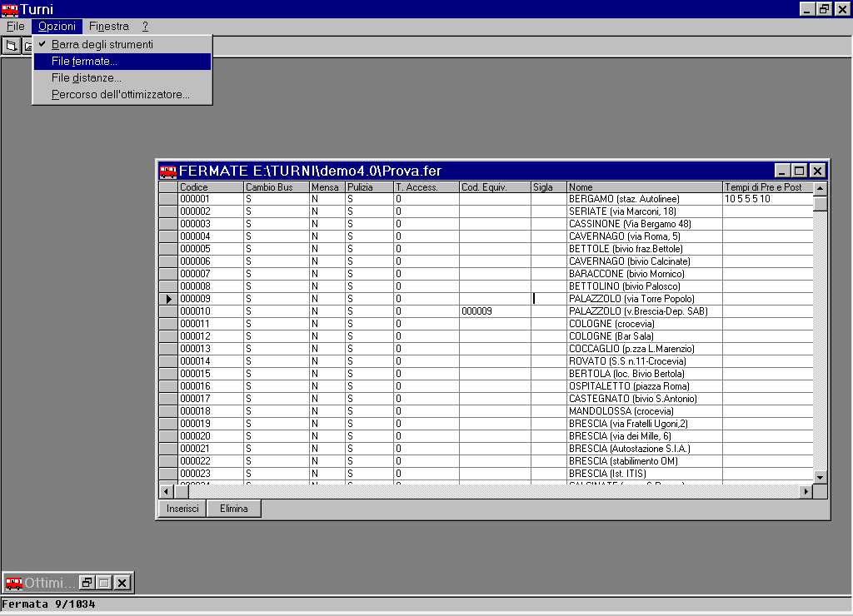Restore down the main Turni window
The height and width of the screenshot is (616, 853).
point(825,8)
